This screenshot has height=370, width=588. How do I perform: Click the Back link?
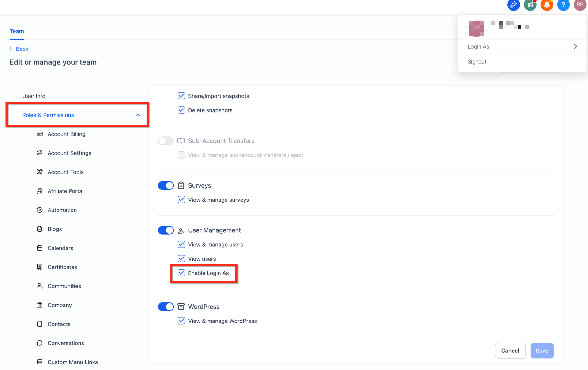click(x=19, y=49)
